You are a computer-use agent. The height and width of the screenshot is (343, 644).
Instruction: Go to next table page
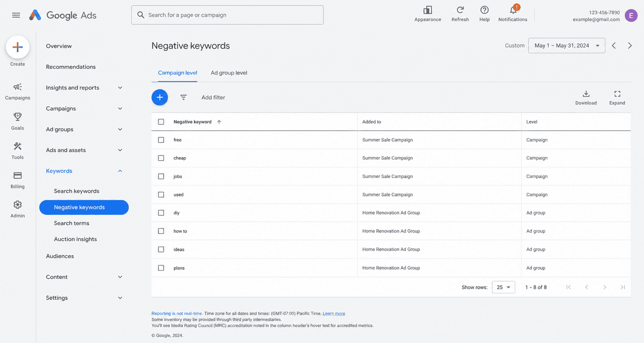click(x=605, y=287)
